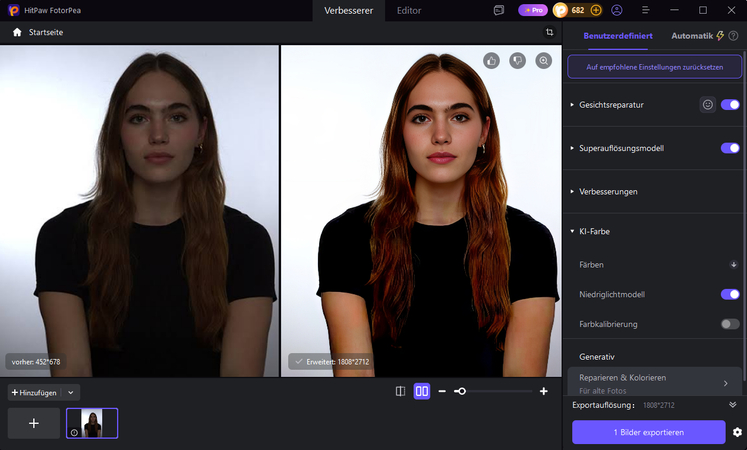Click the Hinzufügen add button
This screenshot has width=747, height=450.
tap(34, 393)
